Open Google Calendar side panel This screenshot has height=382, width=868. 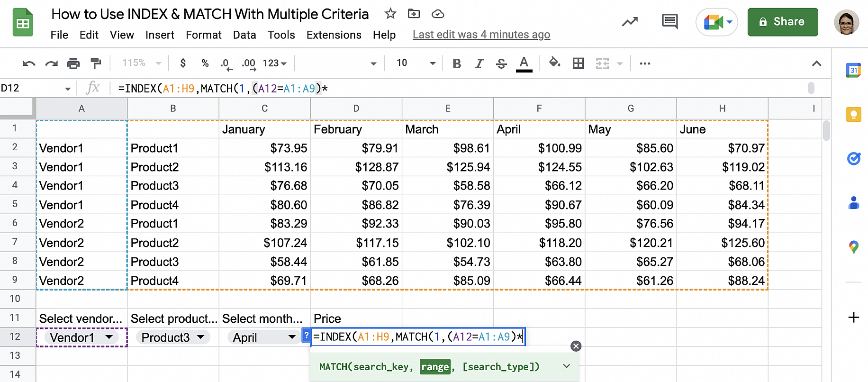[853, 70]
